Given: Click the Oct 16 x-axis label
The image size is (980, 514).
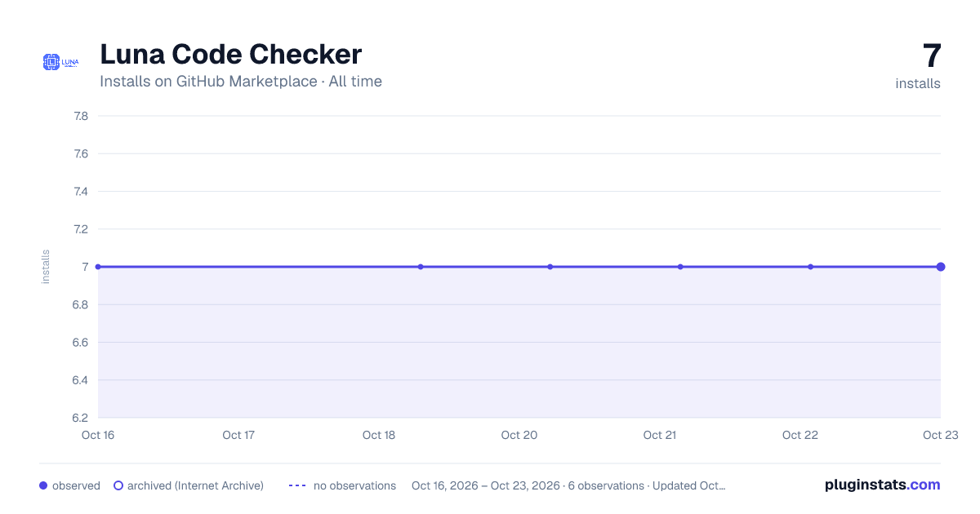Looking at the screenshot, I should pyautogui.click(x=98, y=435).
